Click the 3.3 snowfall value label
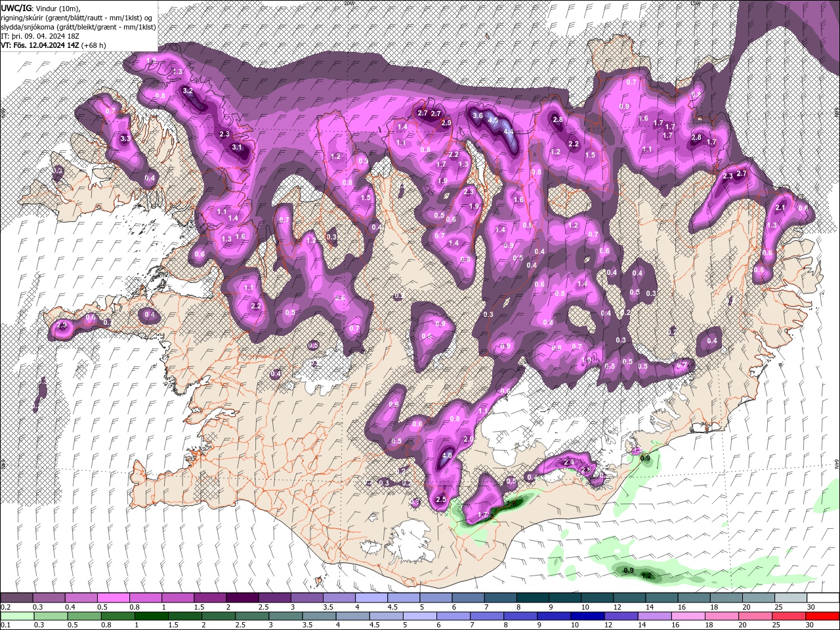The height and width of the screenshot is (630, 840). [x=125, y=139]
